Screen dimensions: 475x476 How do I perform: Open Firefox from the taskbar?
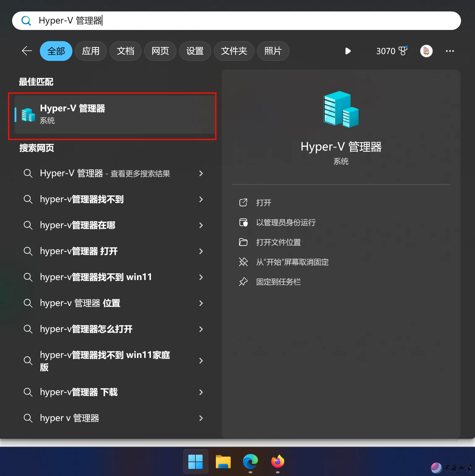278,462
